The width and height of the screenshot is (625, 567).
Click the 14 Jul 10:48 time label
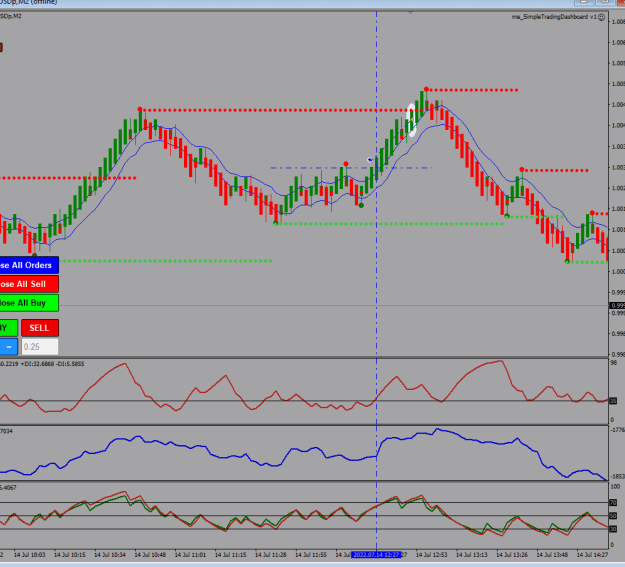click(150, 555)
